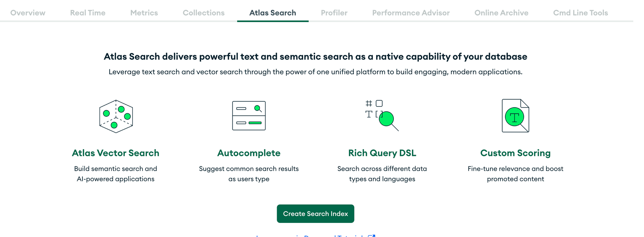
Task: Go to the Performance Advisor tab
Action: 411,13
